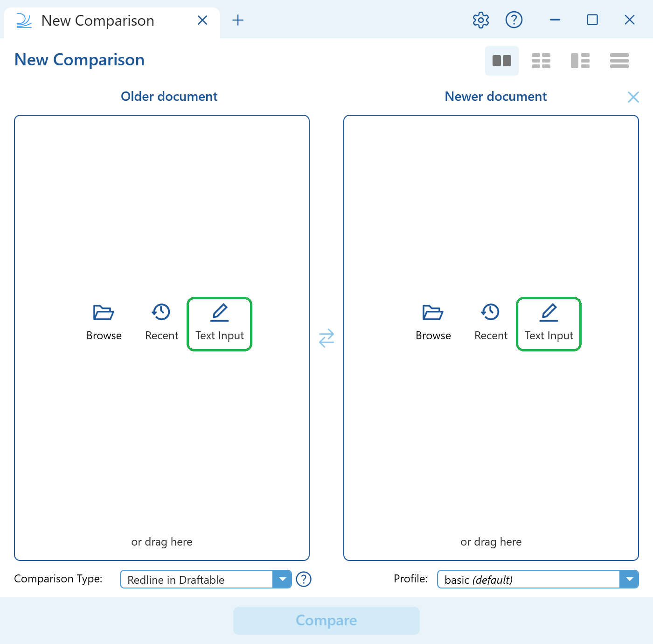Open help icon next to Comparison Type
The image size is (653, 644).
(x=304, y=579)
